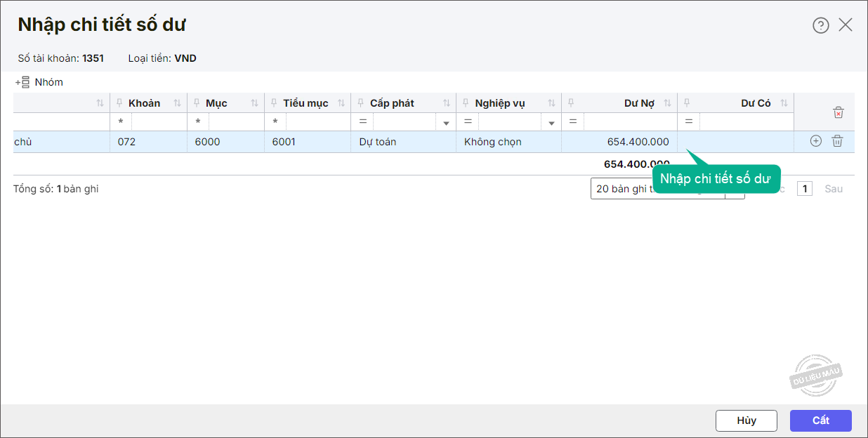This screenshot has width=868, height=438.
Task: Sort the leftmost unnamed column arrows
Action: point(100,103)
